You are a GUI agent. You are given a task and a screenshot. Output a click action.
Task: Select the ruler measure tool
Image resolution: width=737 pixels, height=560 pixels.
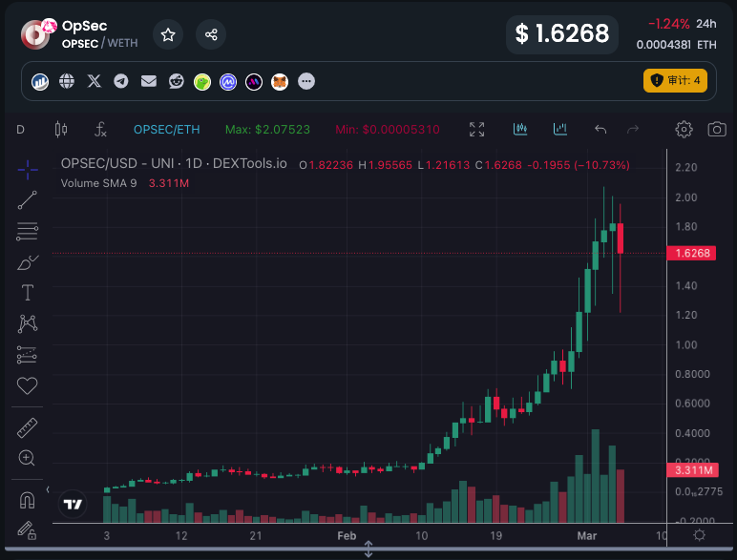pyautogui.click(x=28, y=427)
